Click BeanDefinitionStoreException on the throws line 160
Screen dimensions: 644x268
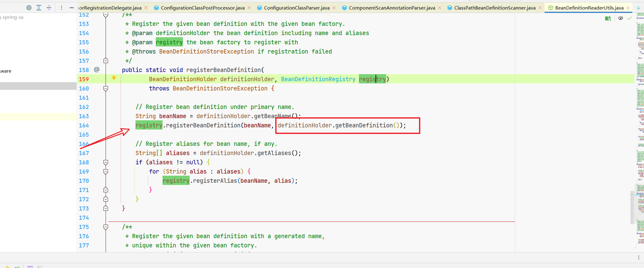pyautogui.click(x=220, y=88)
